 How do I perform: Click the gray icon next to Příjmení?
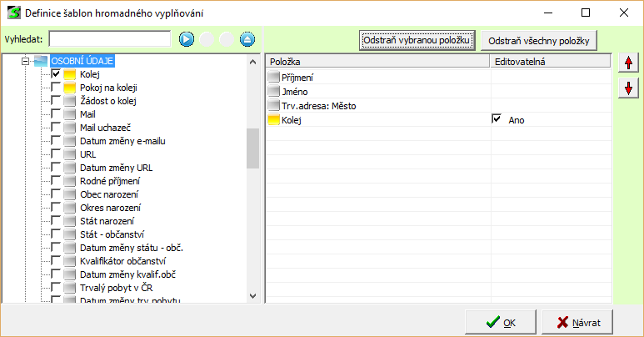(x=274, y=78)
